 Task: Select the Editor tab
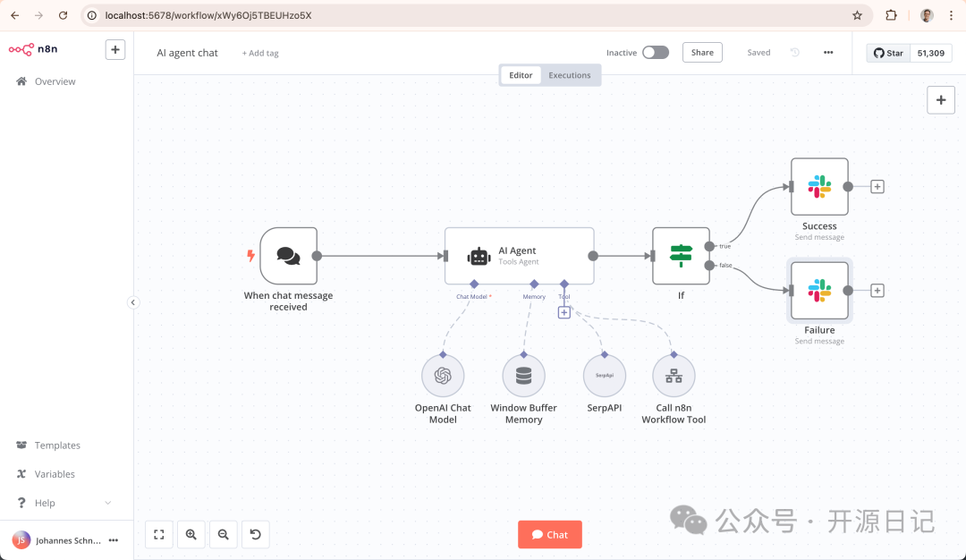coord(521,75)
